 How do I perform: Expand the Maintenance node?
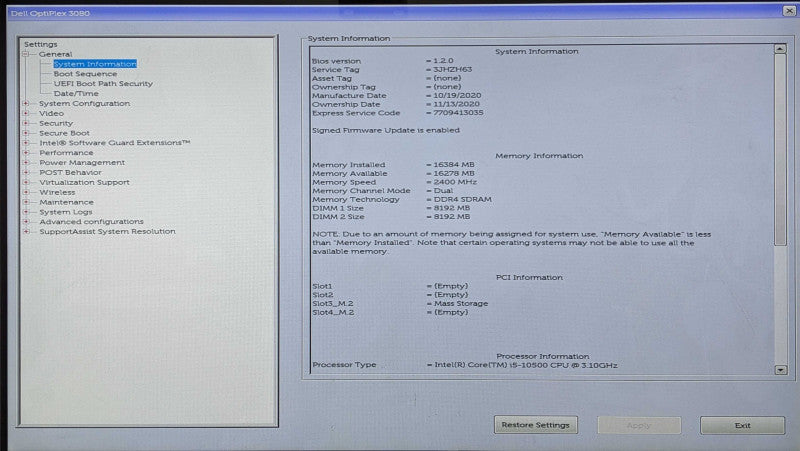26,202
